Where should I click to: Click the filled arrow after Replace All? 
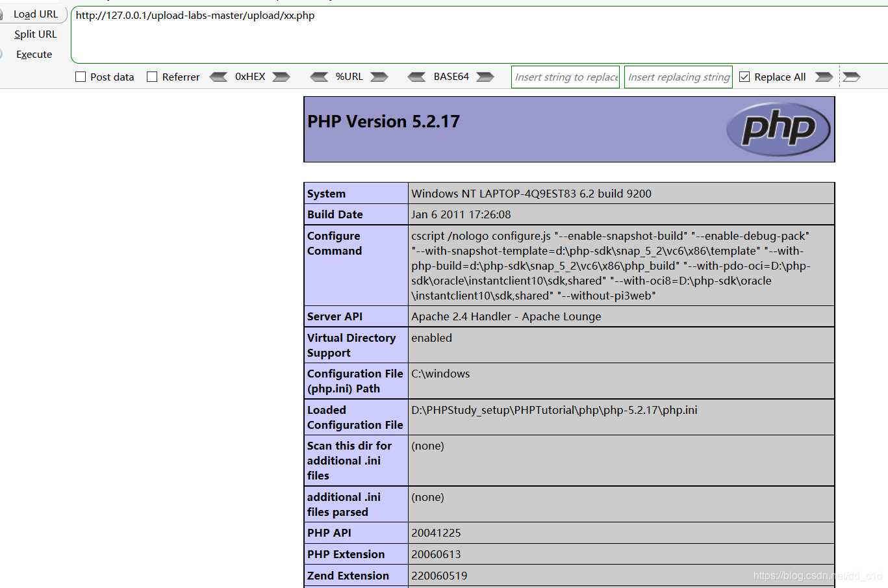[x=824, y=77]
